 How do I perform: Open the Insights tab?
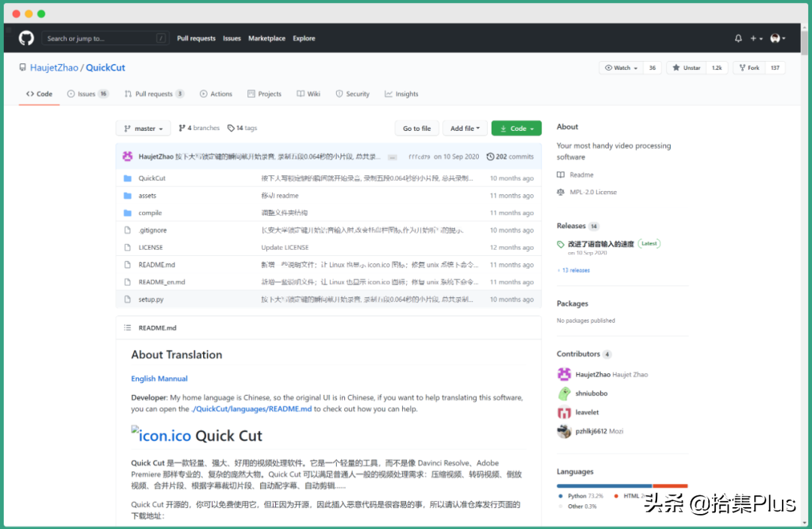[x=401, y=94]
